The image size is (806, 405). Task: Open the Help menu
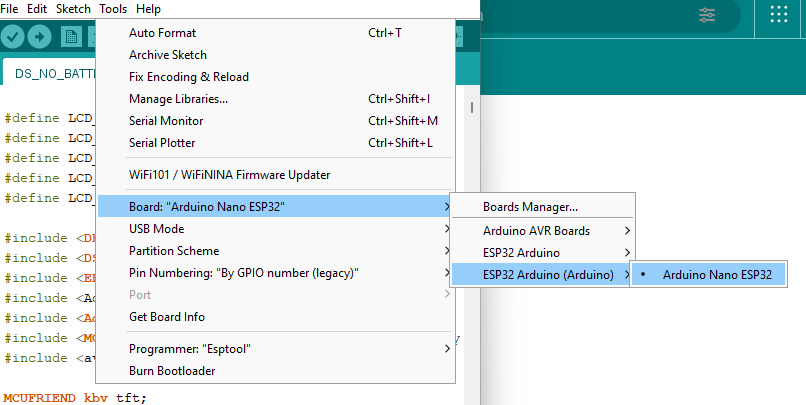[x=148, y=9]
